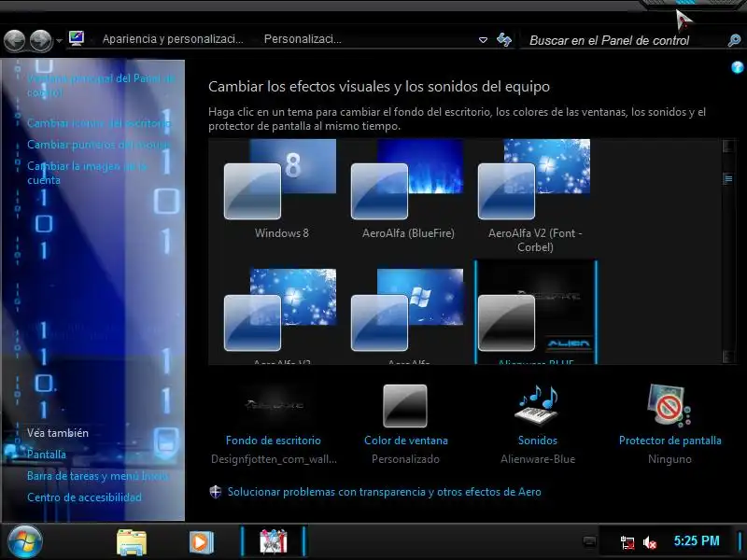Click the Show desktop strip
This screenshot has height=560, width=747.
pos(740,541)
